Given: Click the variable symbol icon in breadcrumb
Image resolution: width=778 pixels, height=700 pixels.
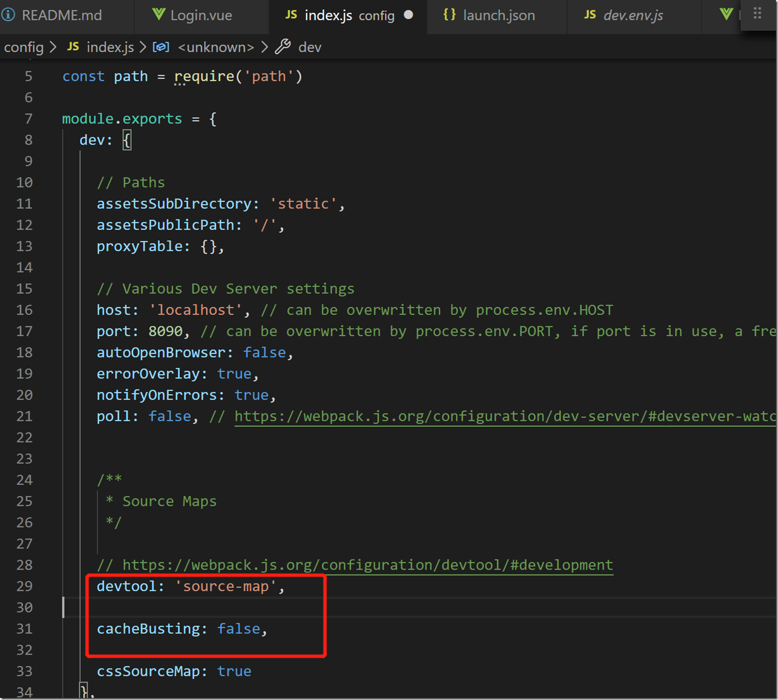Looking at the screenshot, I should 161,47.
